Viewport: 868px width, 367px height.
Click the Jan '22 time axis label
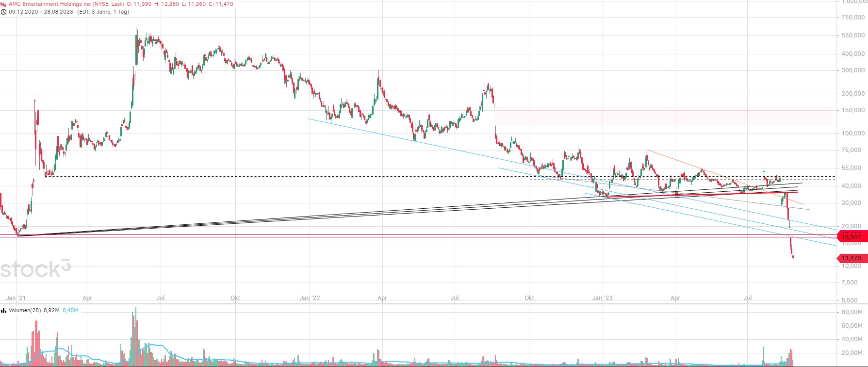[310, 298]
